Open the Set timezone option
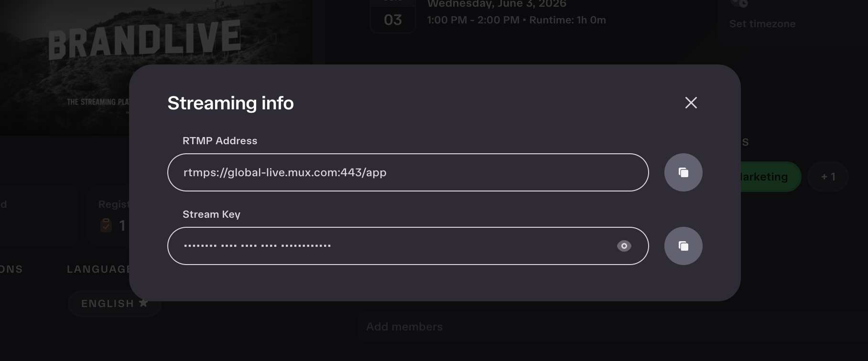The image size is (868, 361). tap(762, 24)
